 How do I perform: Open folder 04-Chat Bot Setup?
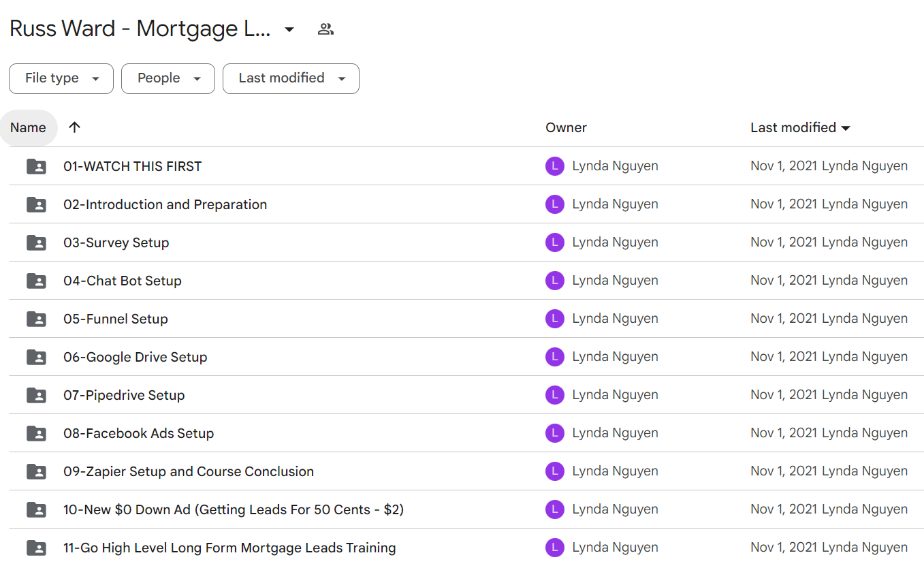123,281
